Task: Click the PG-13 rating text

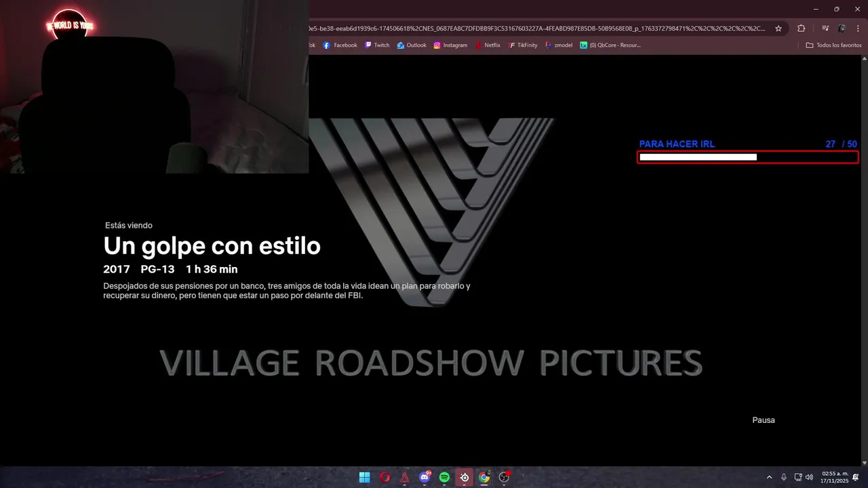Action: click(x=158, y=269)
